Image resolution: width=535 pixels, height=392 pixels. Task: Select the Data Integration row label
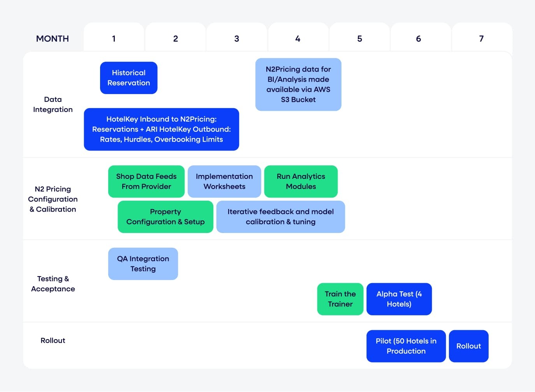(x=53, y=104)
